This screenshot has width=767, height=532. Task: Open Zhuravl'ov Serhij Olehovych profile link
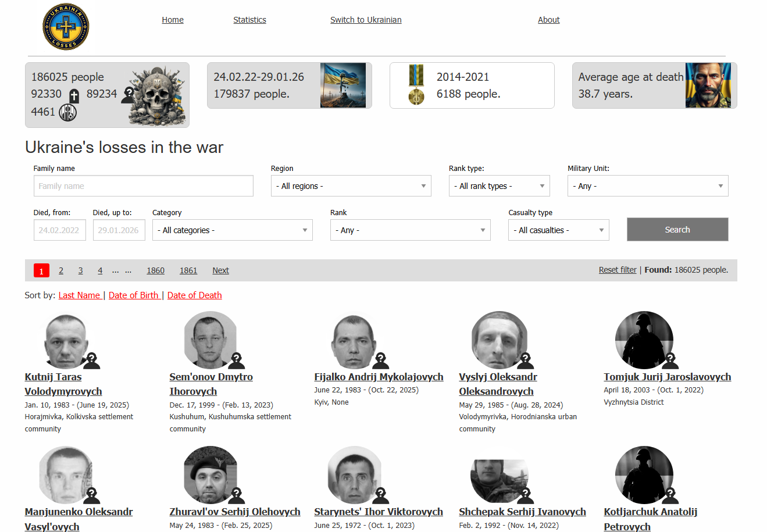[x=235, y=512]
